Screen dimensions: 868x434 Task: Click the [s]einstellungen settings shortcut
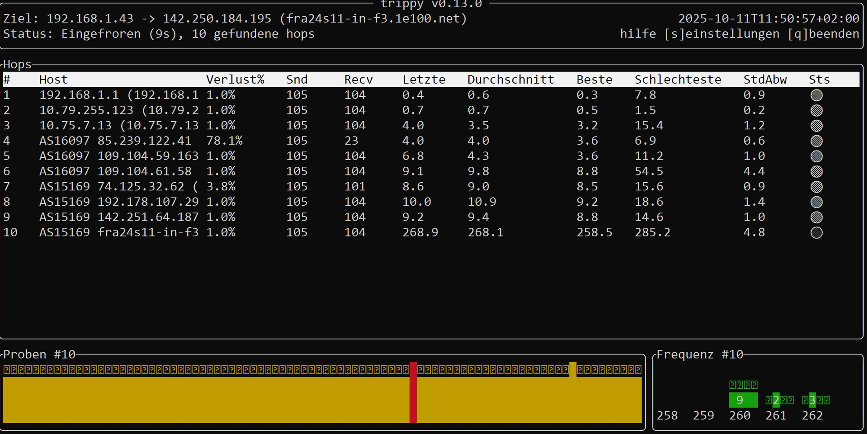[x=722, y=34]
